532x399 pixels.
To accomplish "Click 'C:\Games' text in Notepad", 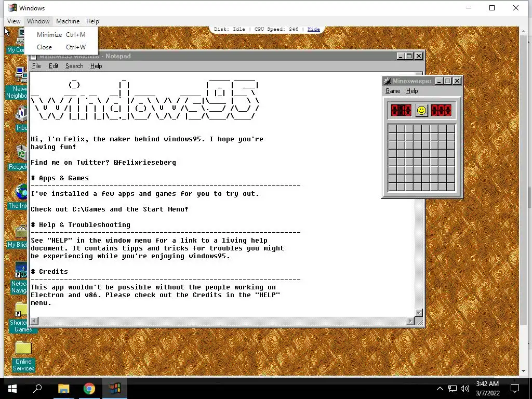I will 89,209.
